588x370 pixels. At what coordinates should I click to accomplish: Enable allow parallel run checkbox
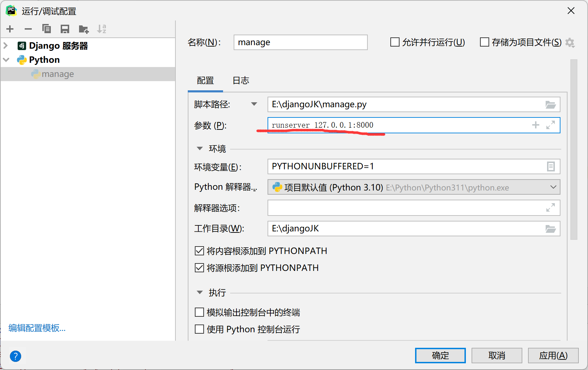395,42
